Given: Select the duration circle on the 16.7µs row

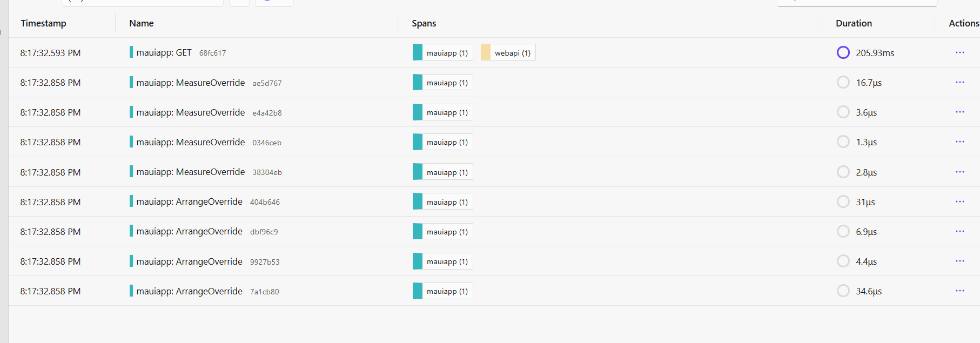Looking at the screenshot, I should click(843, 82).
